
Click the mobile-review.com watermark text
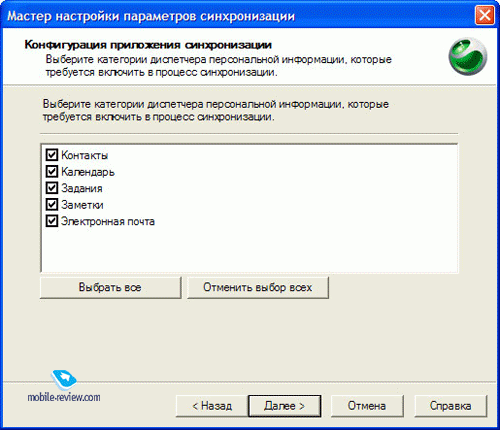64,397
